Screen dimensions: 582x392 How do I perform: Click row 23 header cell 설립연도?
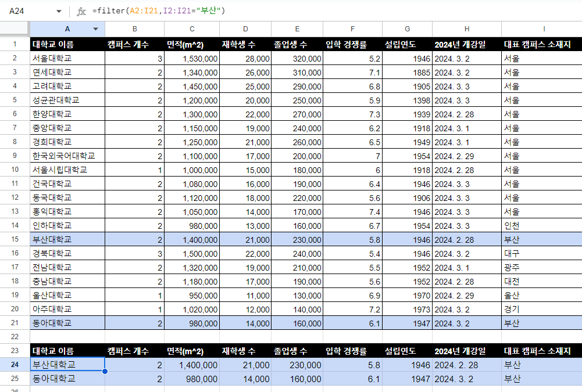407,351
